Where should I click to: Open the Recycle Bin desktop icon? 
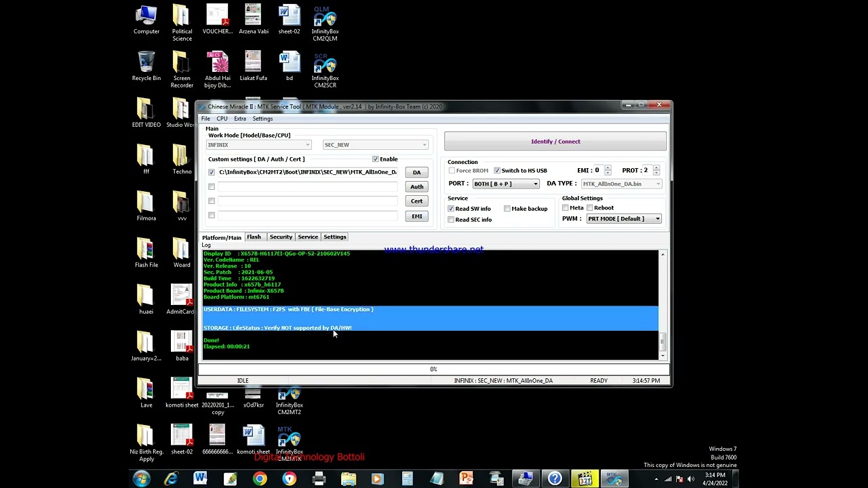point(146,66)
